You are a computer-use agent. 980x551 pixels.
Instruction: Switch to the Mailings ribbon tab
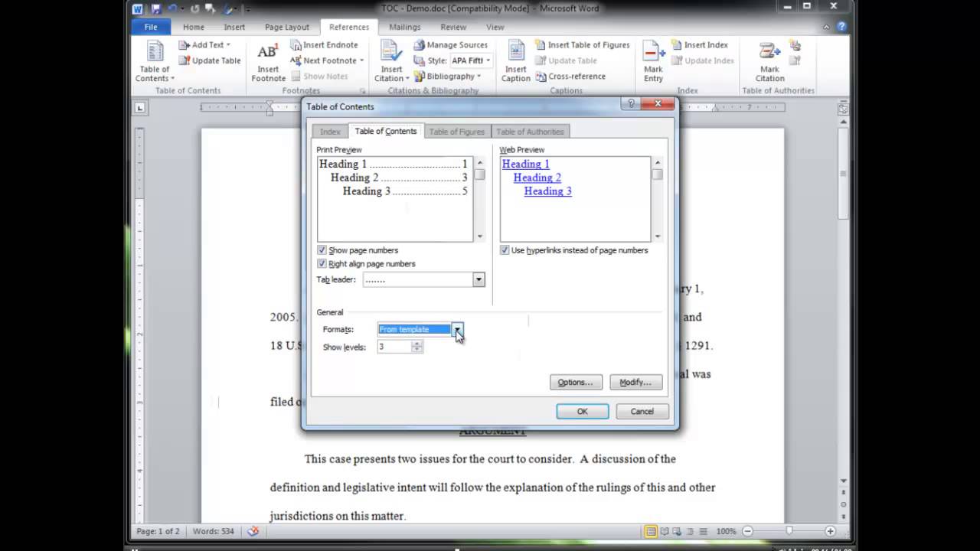(405, 27)
